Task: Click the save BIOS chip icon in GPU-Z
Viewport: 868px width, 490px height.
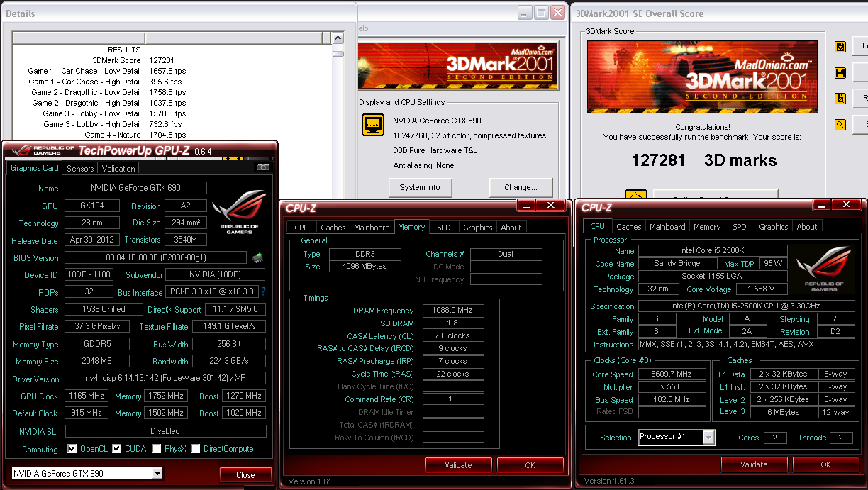Action: (257, 257)
